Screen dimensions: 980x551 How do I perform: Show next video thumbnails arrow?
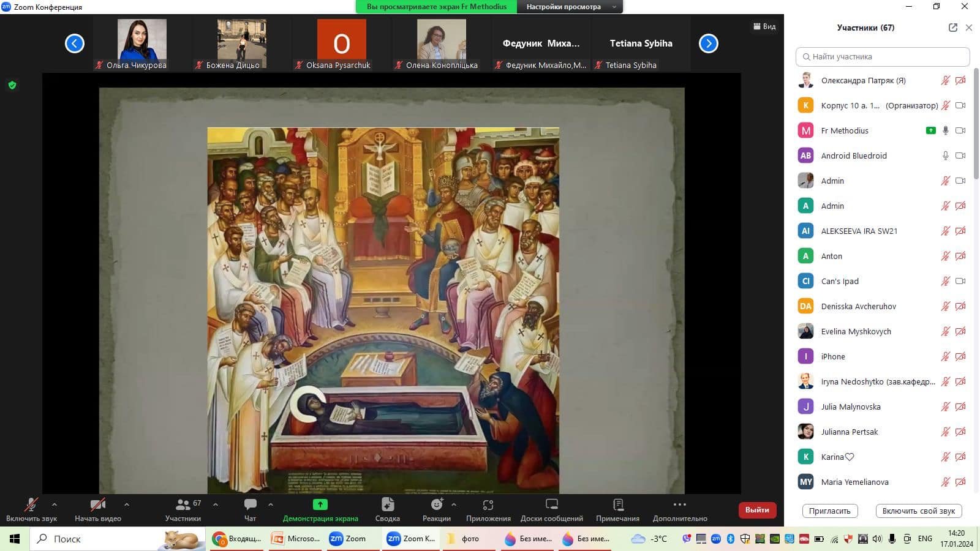tap(709, 43)
